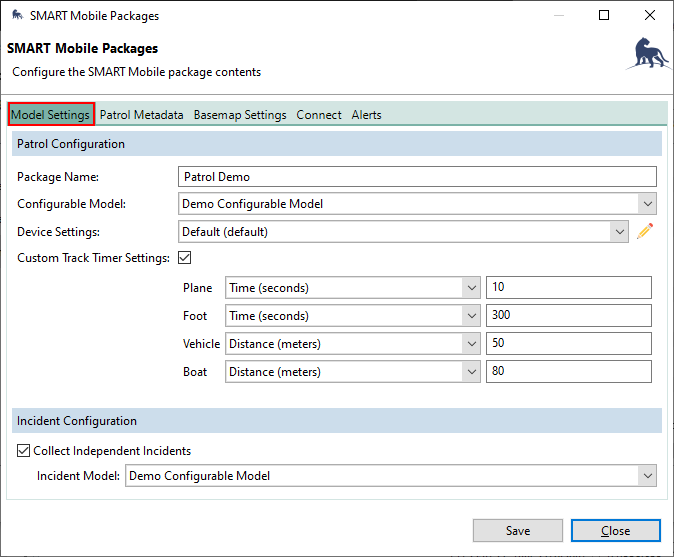674x557 pixels.
Task: Click the Foot timer value field
Action: tap(568, 316)
